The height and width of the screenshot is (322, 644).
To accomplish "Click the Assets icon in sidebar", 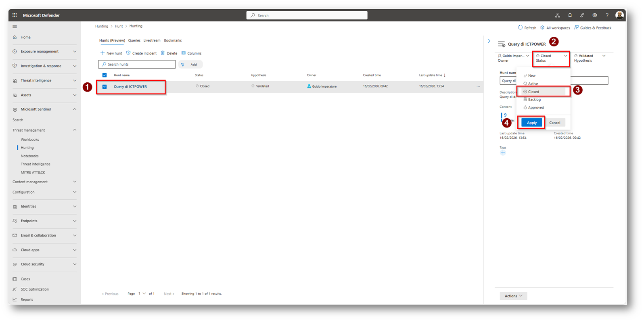I will [x=15, y=95].
